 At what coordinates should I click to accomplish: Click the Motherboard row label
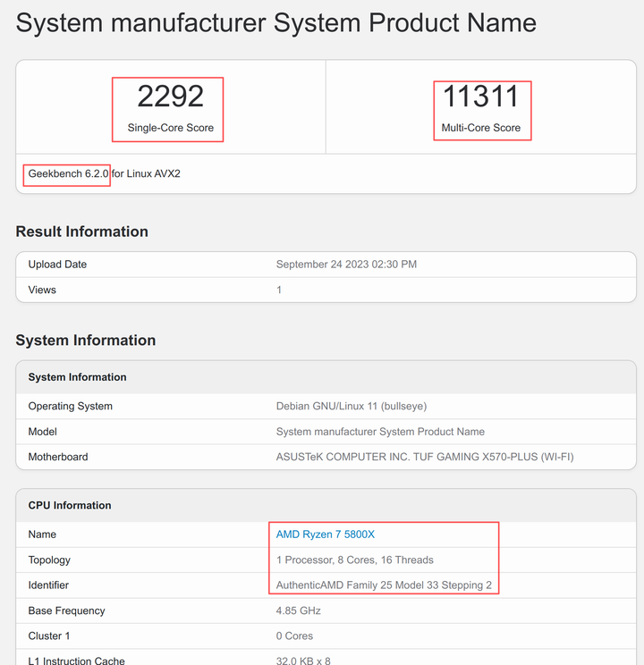pos(58,457)
